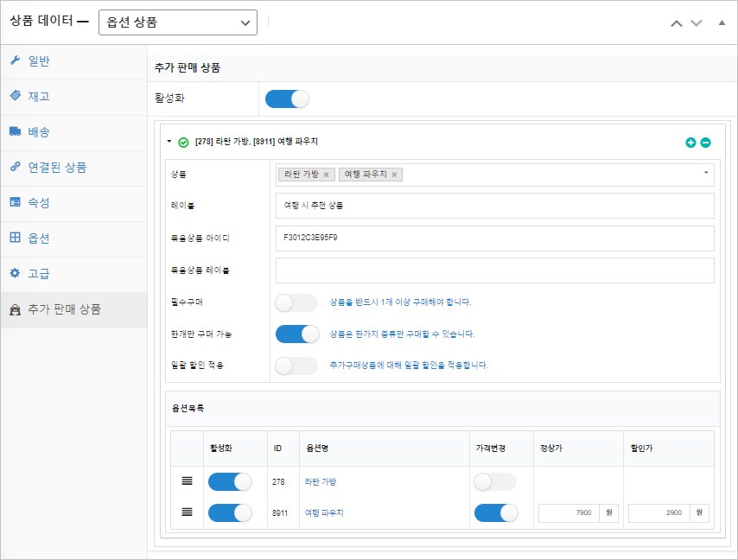
Task: Open the 재고 tab
Action: pos(39,97)
